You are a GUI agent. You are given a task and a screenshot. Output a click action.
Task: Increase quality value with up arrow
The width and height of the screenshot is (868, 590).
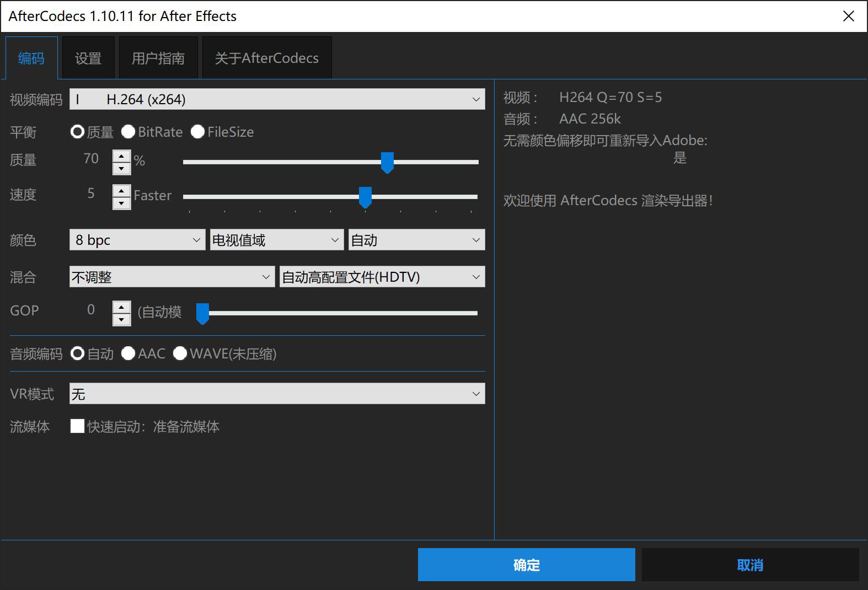tap(121, 156)
